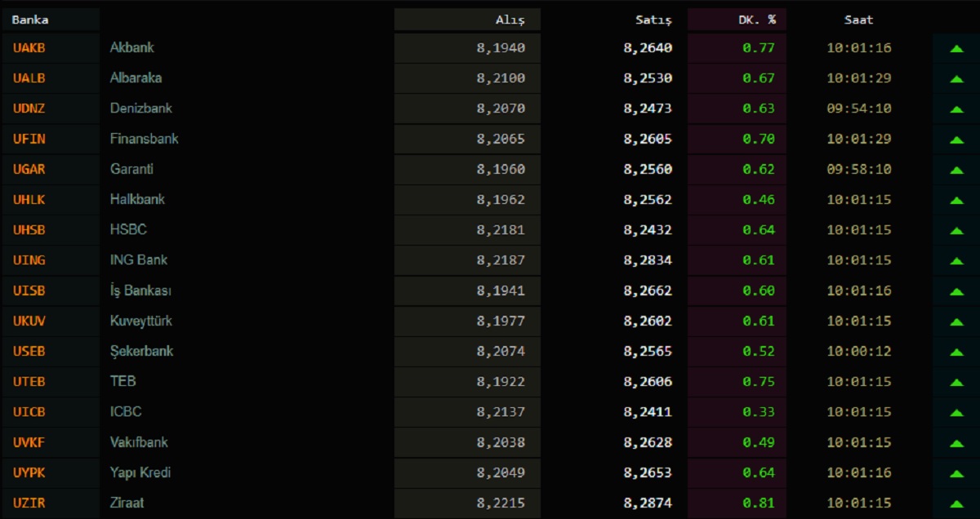
Task: Click the Saat column header
Action: (858, 20)
